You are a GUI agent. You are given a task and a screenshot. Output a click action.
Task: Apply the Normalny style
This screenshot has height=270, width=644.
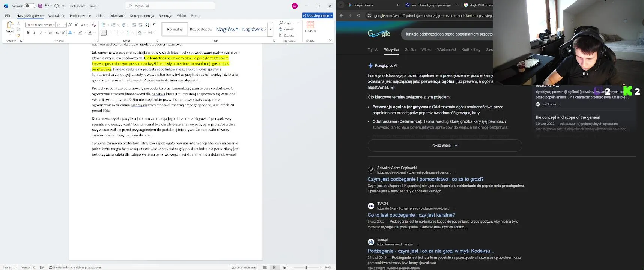click(x=175, y=29)
